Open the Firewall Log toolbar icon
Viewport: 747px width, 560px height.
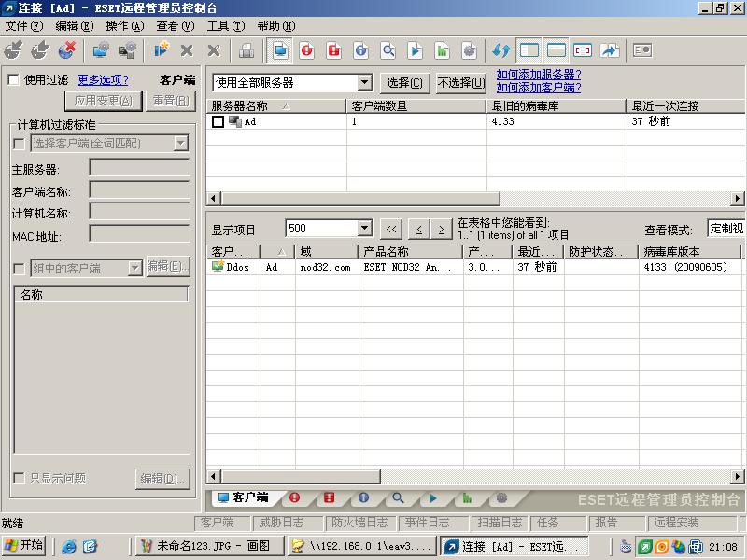[x=333, y=50]
